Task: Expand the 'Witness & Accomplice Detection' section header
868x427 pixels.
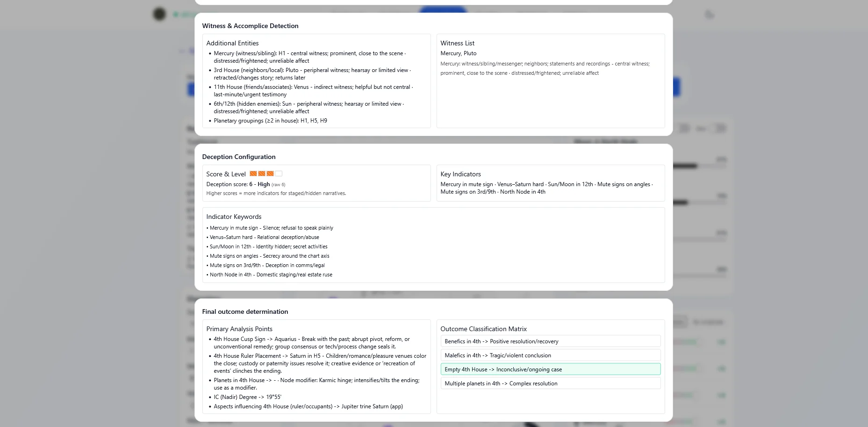Action: 250,26
